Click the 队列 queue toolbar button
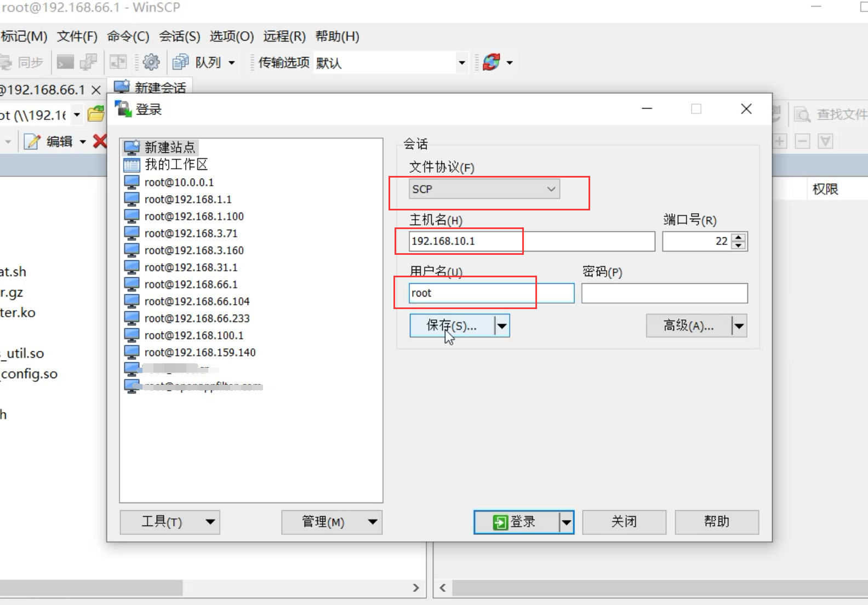868x605 pixels. 197,62
